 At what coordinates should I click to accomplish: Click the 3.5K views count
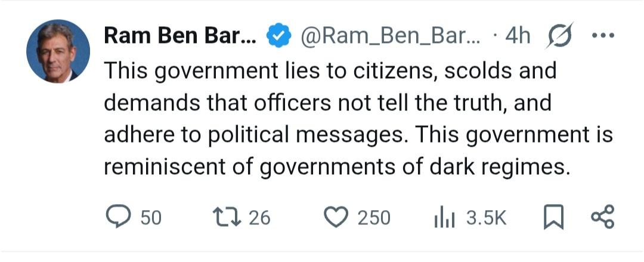pyautogui.click(x=486, y=218)
